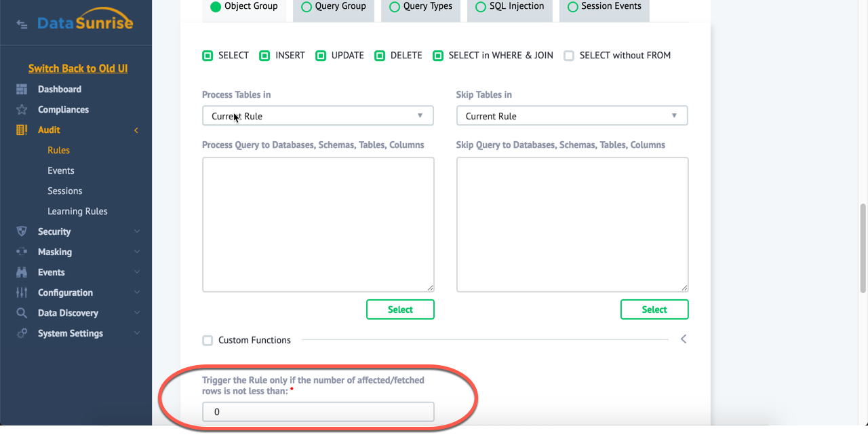Click the Events binoculars icon

coord(22,272)
